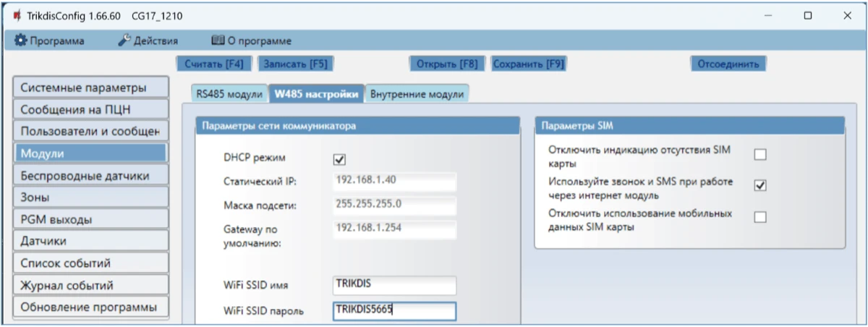Click the WiFi SSID пароль field
This screenshot has width=868, height=327.
[394, 311]
